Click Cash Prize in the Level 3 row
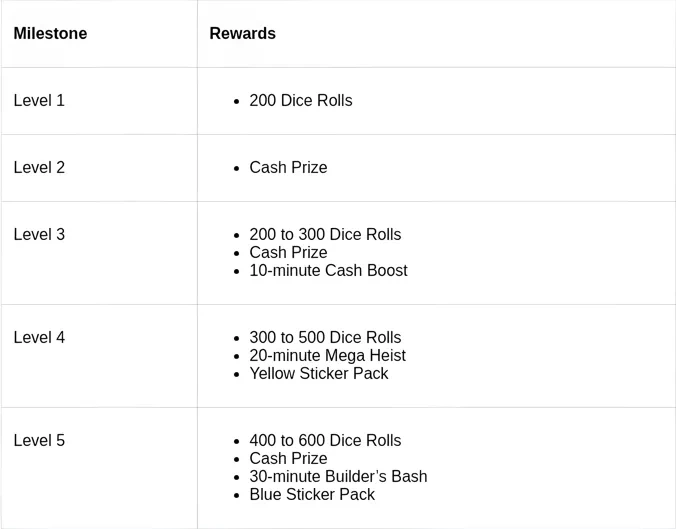676x529 pixels. (x=288, y=253)
